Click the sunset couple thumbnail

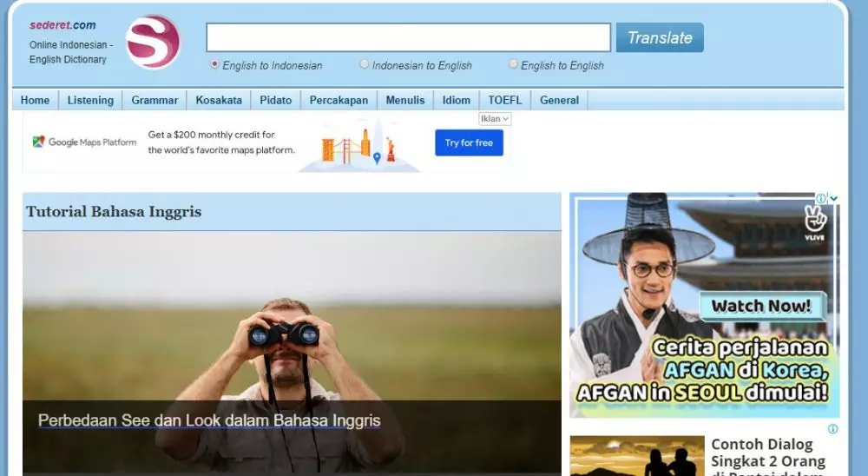click(637, 456)
